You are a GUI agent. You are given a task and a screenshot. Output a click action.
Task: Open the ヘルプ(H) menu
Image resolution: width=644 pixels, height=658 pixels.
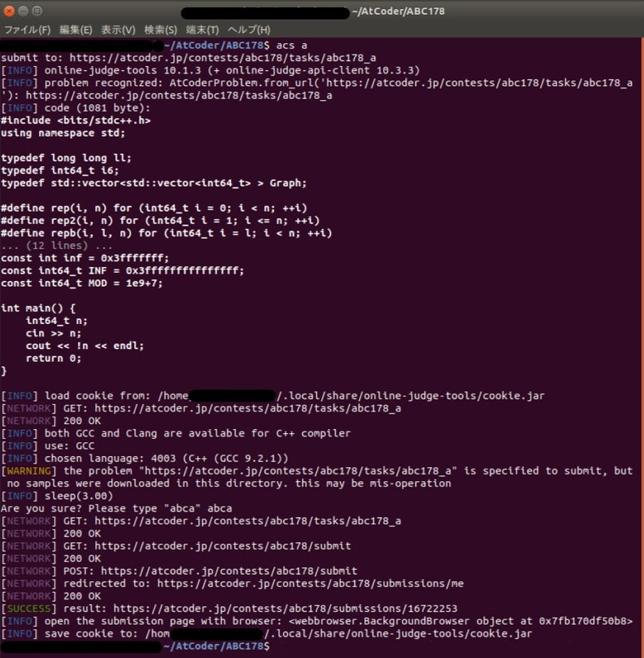(249, 30)
